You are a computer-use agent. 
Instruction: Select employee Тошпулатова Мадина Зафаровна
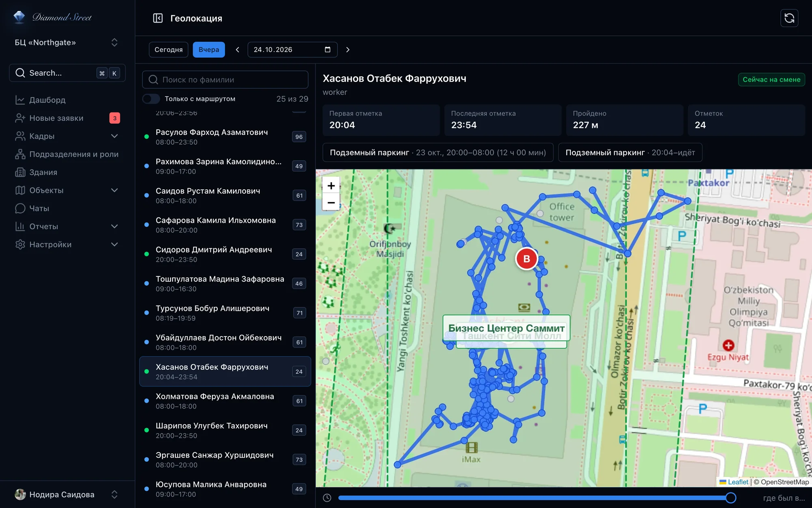pos(225,284)
